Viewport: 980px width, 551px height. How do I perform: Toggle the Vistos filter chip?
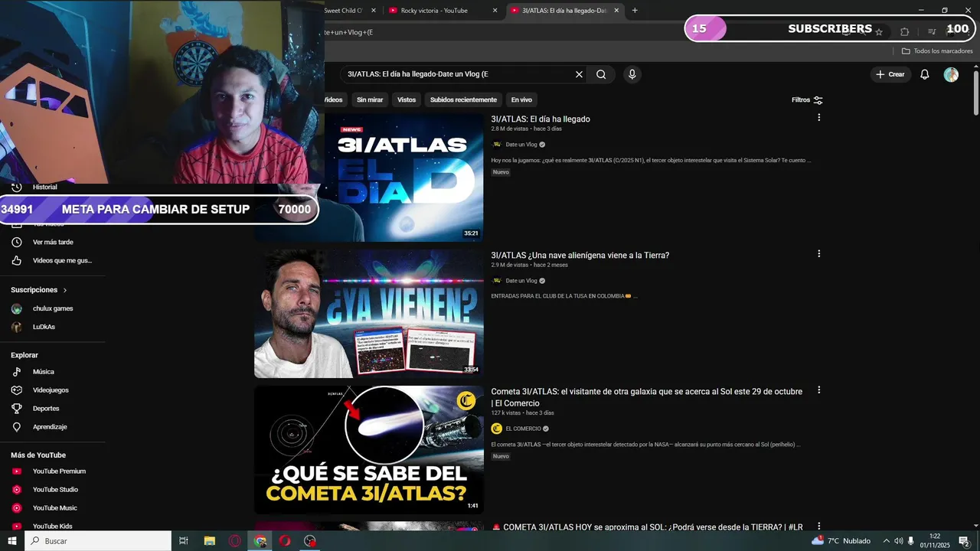(x=407, y=99)
